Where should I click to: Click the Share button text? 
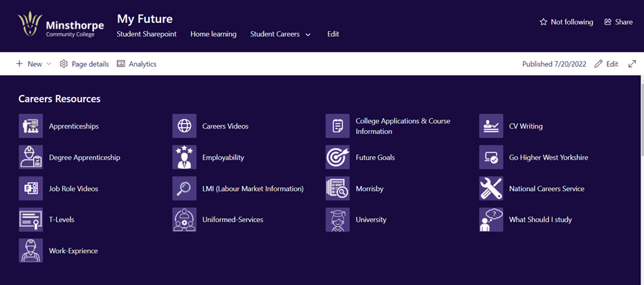(x=623, y=22)
